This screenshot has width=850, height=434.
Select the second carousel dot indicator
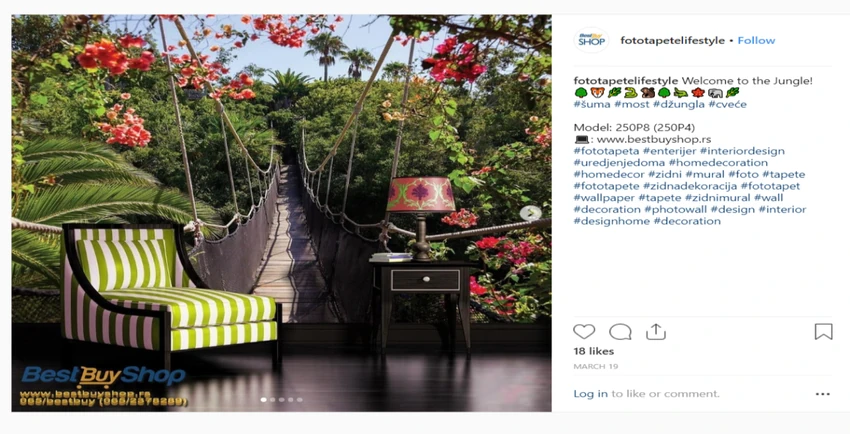point(272,400)
